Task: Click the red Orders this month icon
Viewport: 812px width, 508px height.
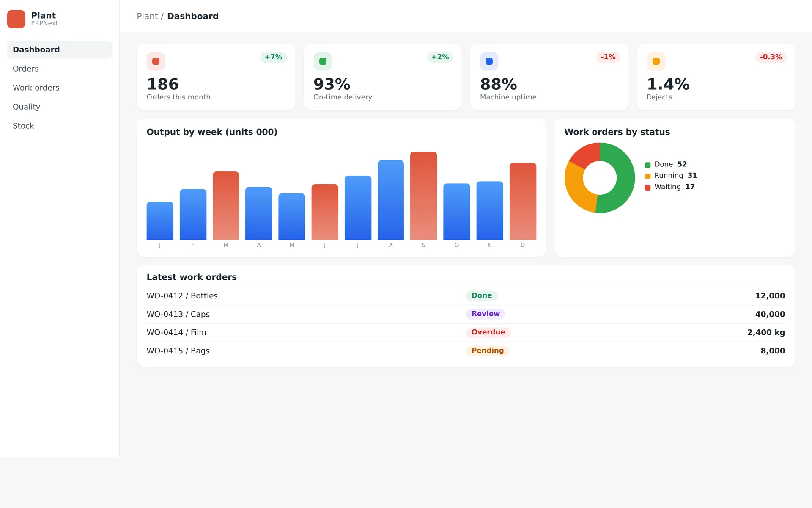Action: (x=156, y=61)
